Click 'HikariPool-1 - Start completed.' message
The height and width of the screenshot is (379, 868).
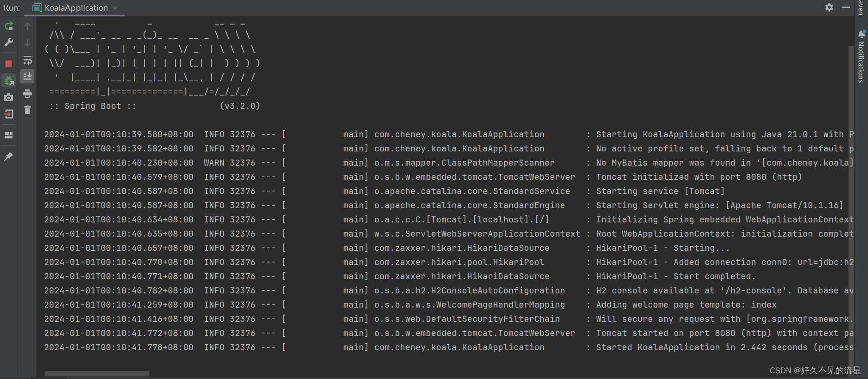coord(676,276)
